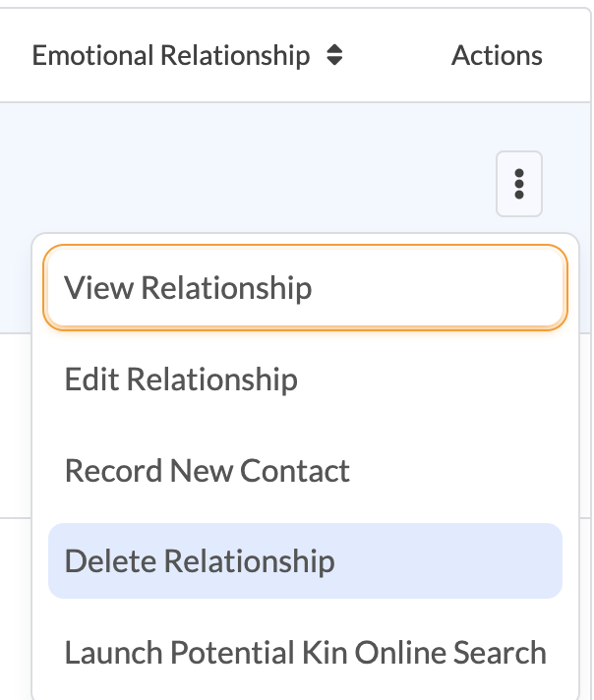Select View Relationship from the menu
The height and width of the screenshot is (700, 594).
click(306, 287)
